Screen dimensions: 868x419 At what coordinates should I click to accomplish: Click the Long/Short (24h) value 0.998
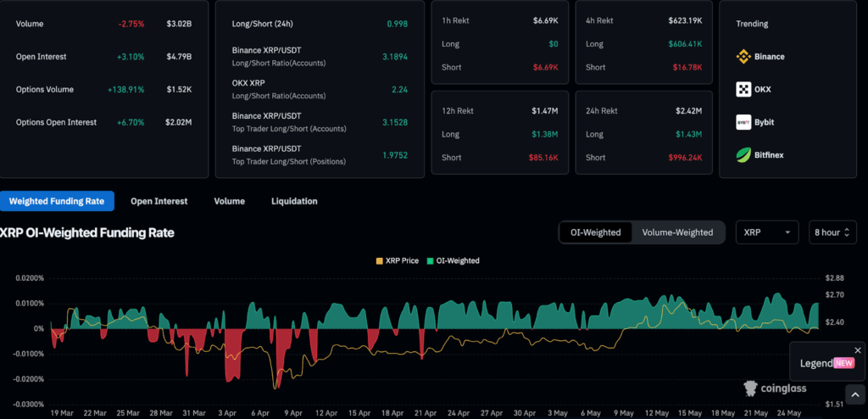coord(397,24)
